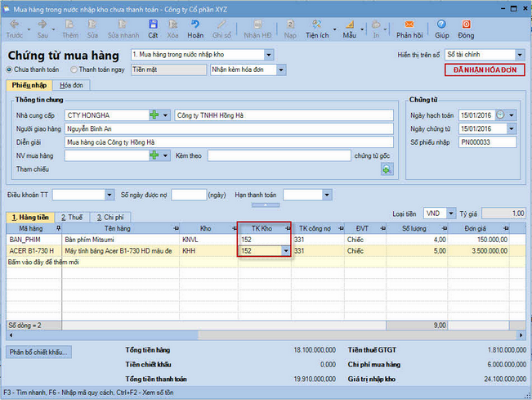Expand TK Kho dropdown in ACER row
The image size is (532, 400).
(x=286, y=251)
